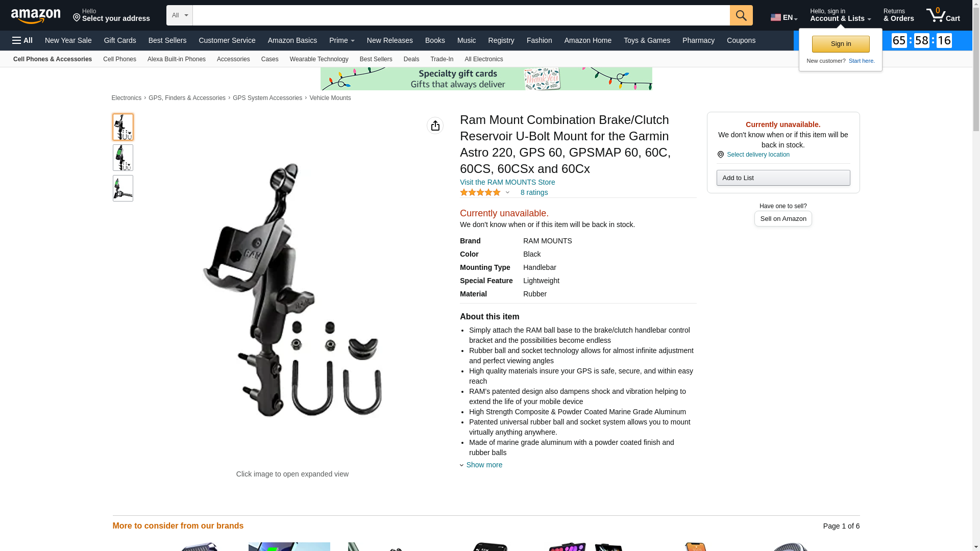This screenshot has width=980, height=551.
Task: Select the third product thumbnail on handlebar
Action: coord(123,188)
